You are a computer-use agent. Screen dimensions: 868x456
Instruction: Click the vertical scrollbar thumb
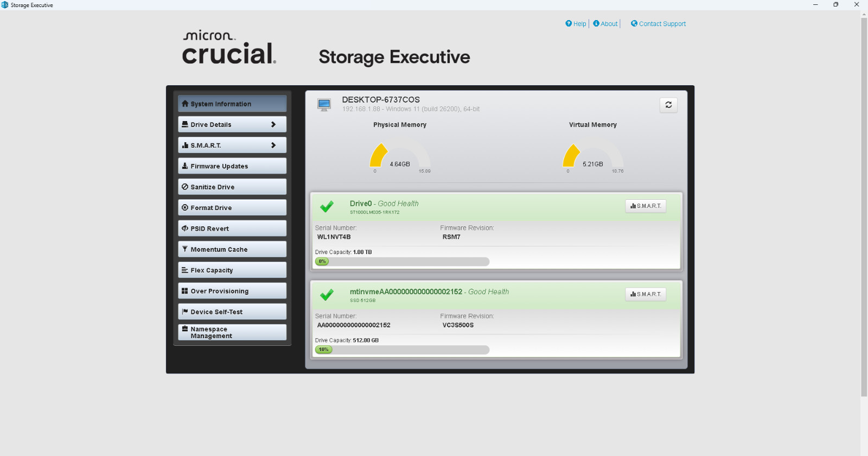[x=864, y=206]
